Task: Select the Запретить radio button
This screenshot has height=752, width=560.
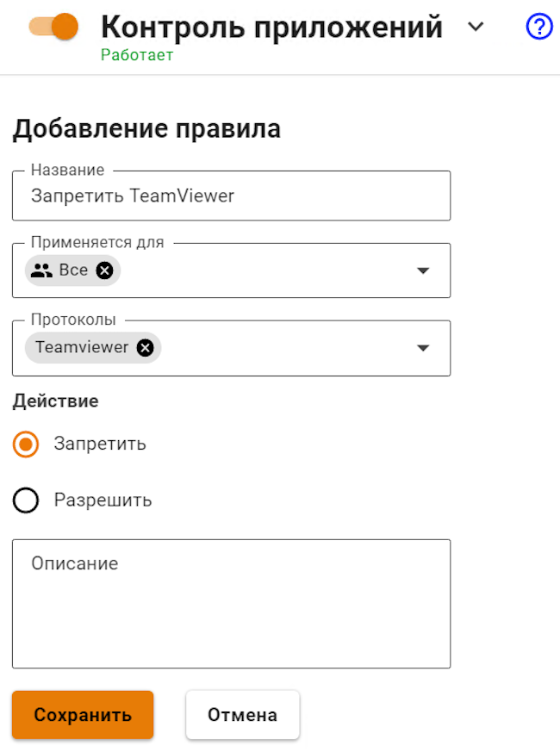Action: pyautogui.click(x=27, y=444)
